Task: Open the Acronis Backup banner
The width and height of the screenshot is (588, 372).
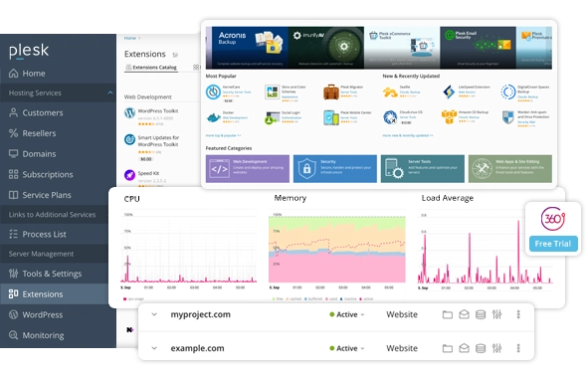Action: [x=250, y=48]
